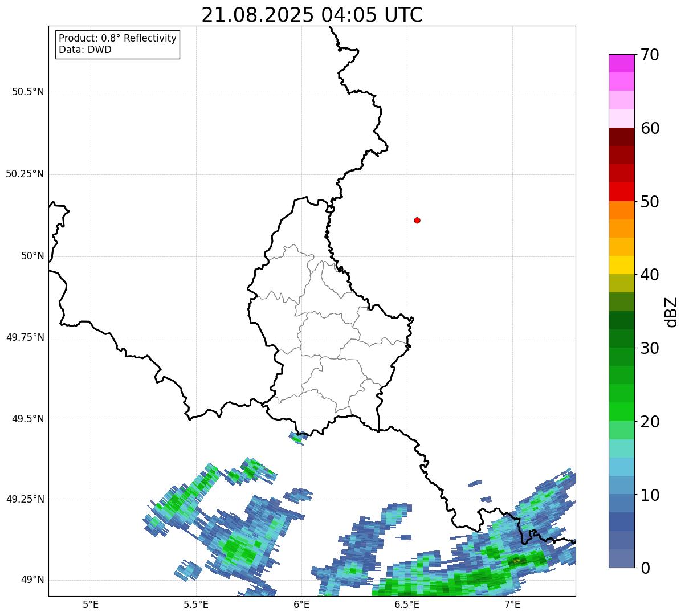Click the colorbar 70 tick label

[650, 55]
